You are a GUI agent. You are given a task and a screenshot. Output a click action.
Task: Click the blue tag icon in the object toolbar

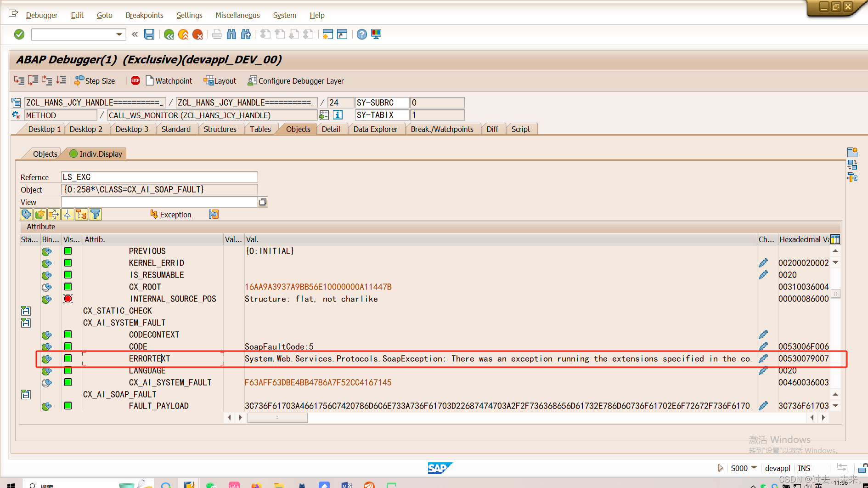coord(26,214)
